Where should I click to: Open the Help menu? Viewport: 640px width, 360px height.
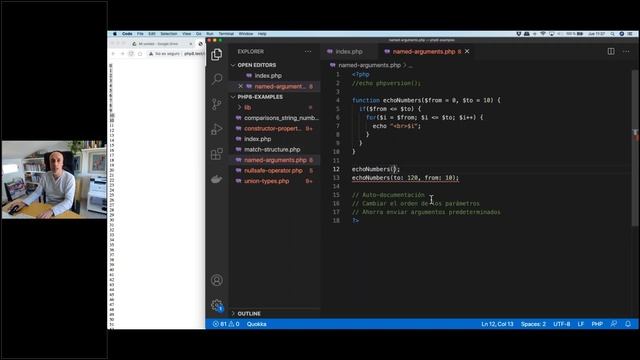click(262, 34)
